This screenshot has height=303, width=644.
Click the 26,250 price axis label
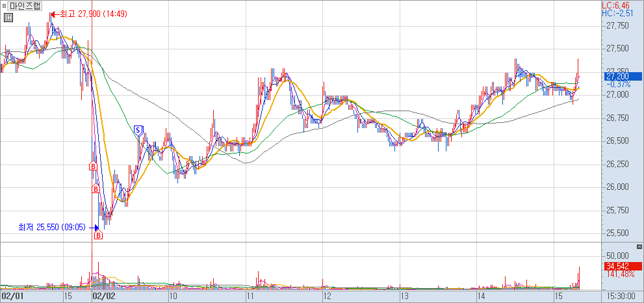(618, 165)
